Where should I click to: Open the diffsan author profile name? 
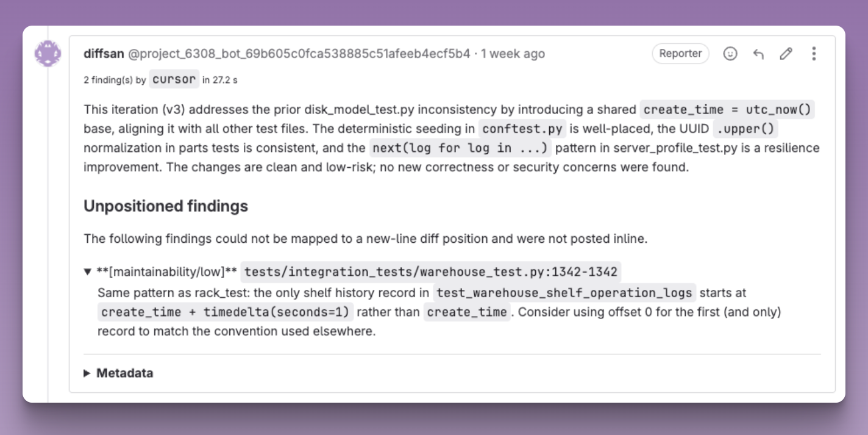[x=104, y=54]
